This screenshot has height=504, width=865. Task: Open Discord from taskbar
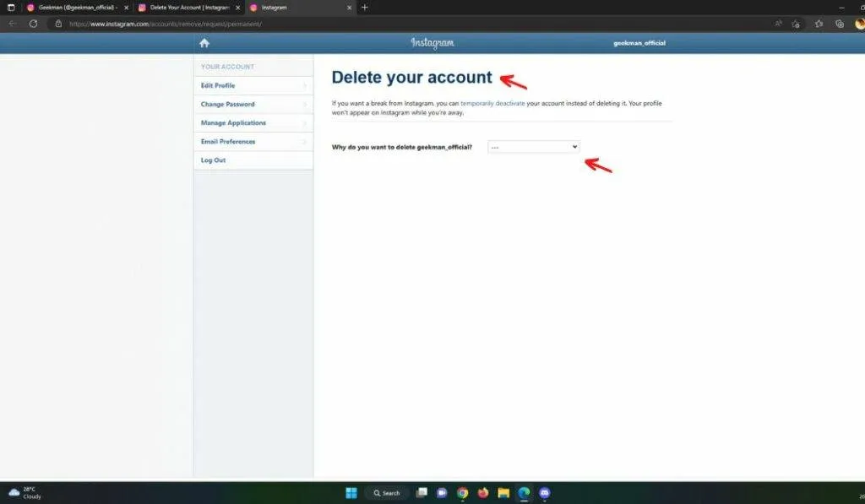pos(545,493)
